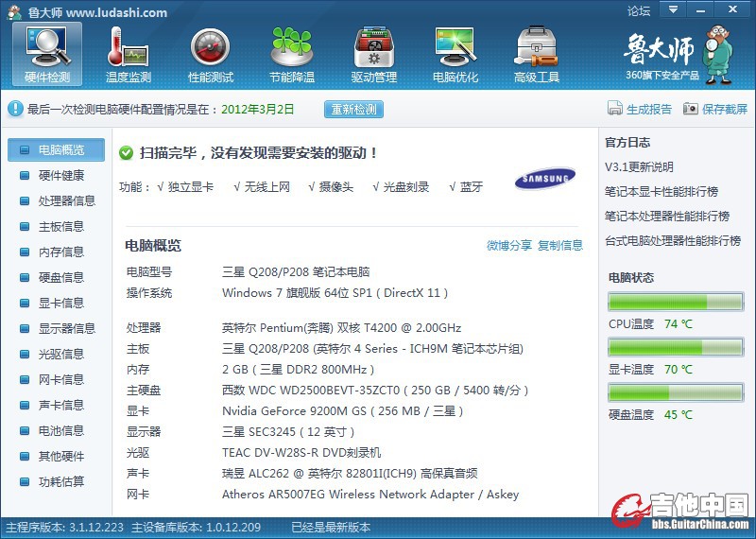
Task: Click the √ 蓝牙 feature label
Action: point(466,187)
